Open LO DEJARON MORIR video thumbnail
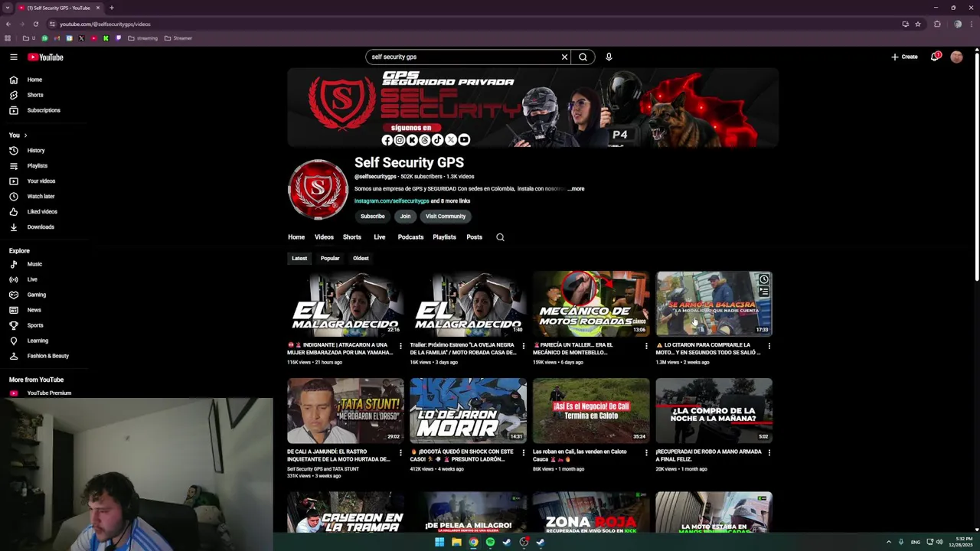Viewport: 980px width, 551px height. click(468, 411)
